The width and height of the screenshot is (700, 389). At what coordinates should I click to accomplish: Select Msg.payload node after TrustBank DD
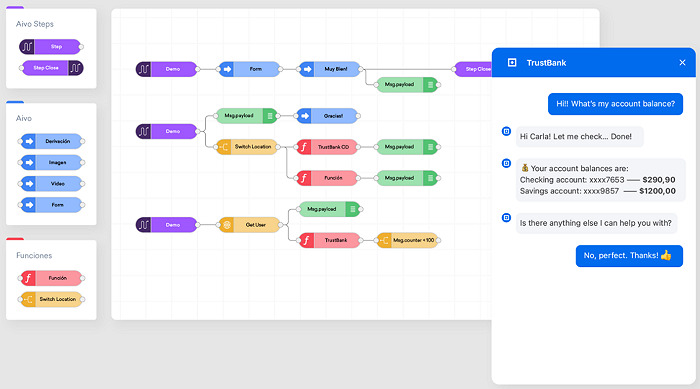(x=407, y=146)
